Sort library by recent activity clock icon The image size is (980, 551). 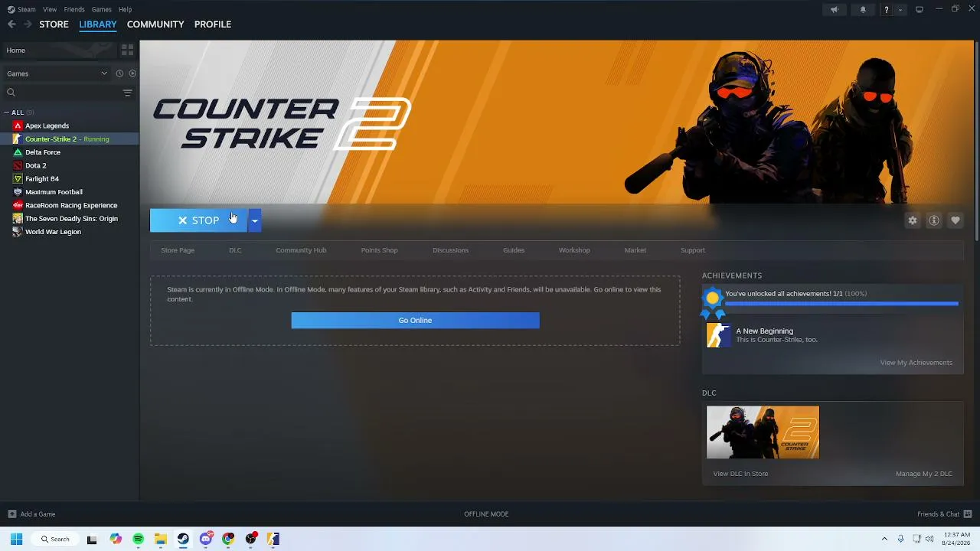coord(119,73)
